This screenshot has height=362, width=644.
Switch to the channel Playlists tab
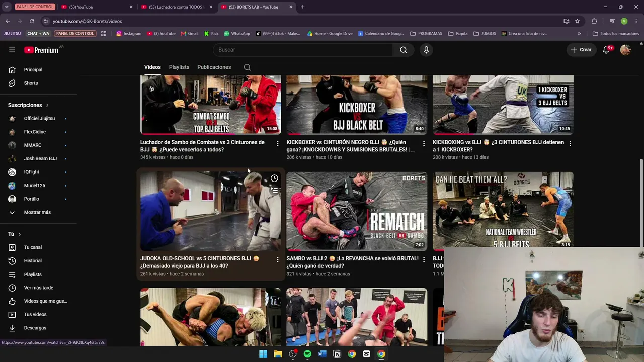click(179, 67)
